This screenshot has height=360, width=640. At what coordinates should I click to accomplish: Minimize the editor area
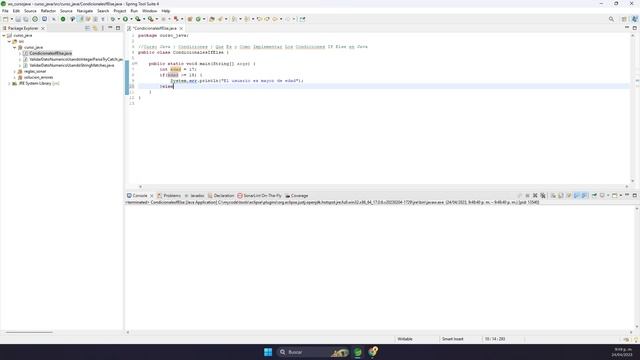click(627, 28)
